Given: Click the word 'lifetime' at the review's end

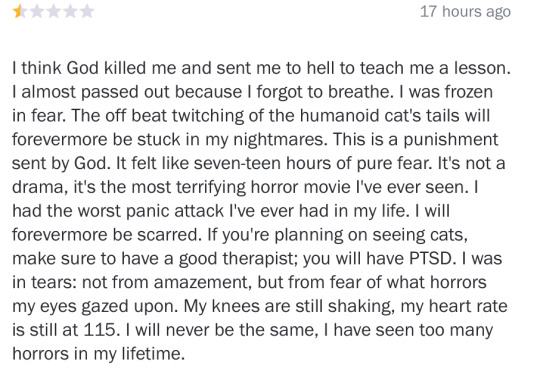Looking at the screenshot, I should (x=151, y=353).
